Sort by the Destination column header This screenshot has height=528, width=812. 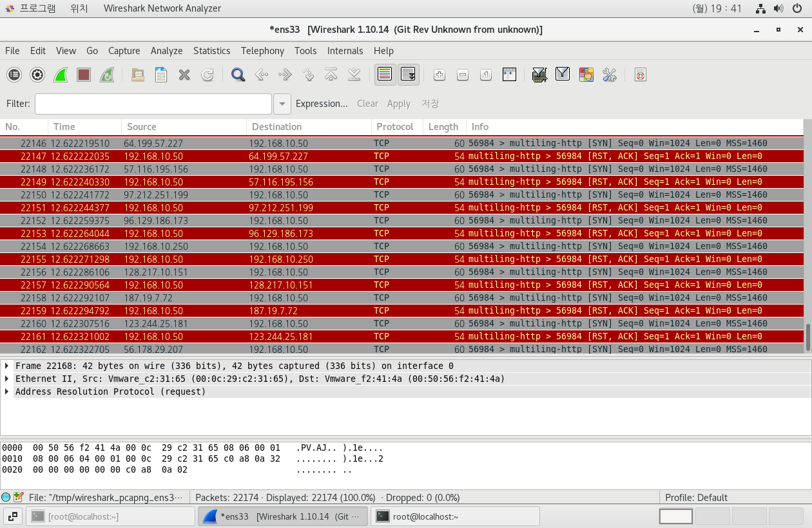pyautogui.click(x=309, y=127)
